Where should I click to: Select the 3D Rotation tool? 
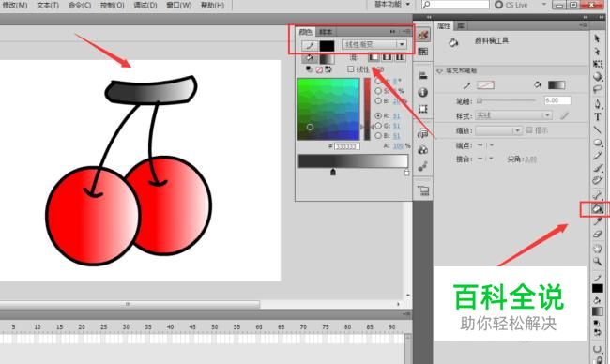point(598,77)
